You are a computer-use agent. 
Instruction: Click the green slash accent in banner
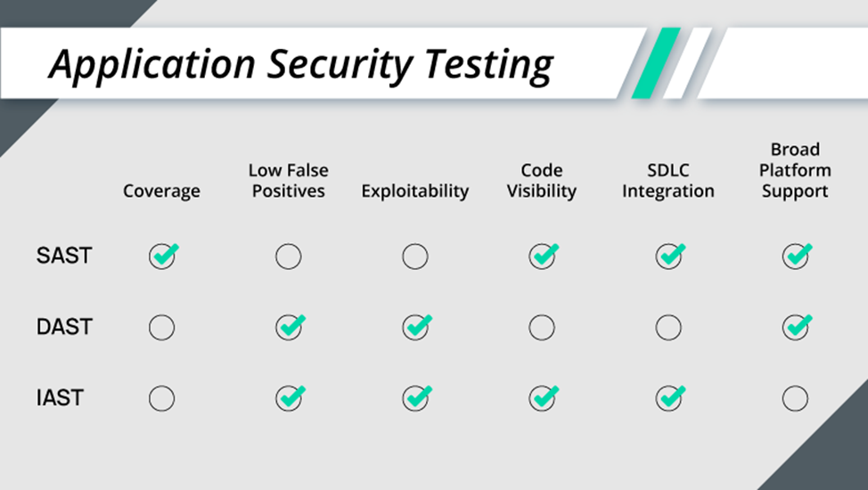tap(655, 62)
